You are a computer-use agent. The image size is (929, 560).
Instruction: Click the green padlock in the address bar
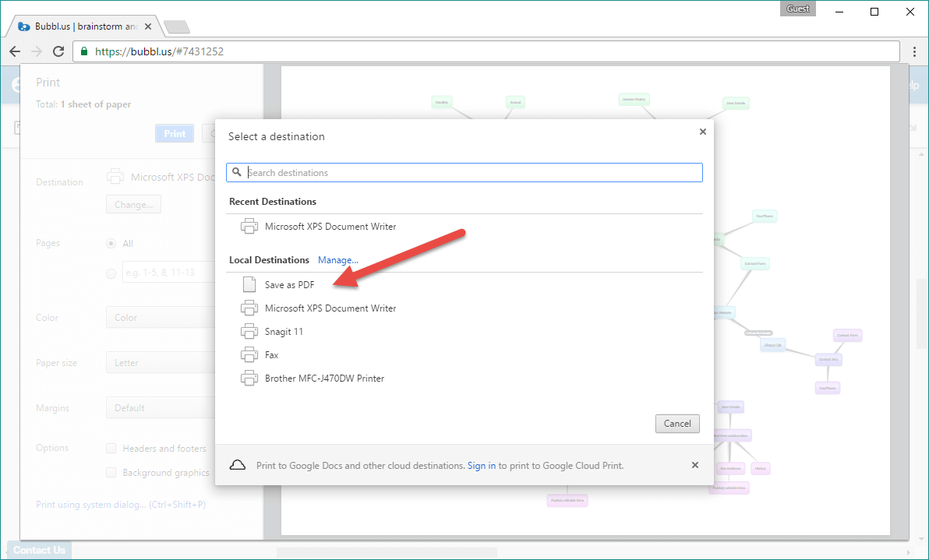point(84,51)
